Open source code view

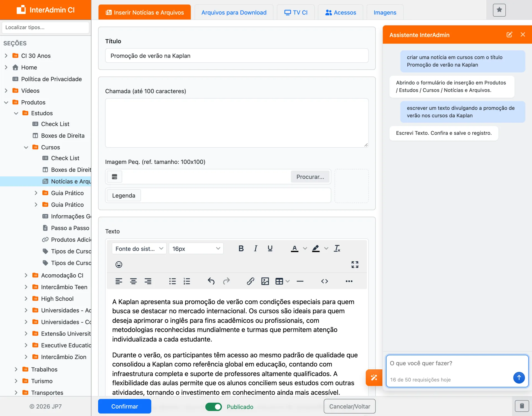coord(324,281)
